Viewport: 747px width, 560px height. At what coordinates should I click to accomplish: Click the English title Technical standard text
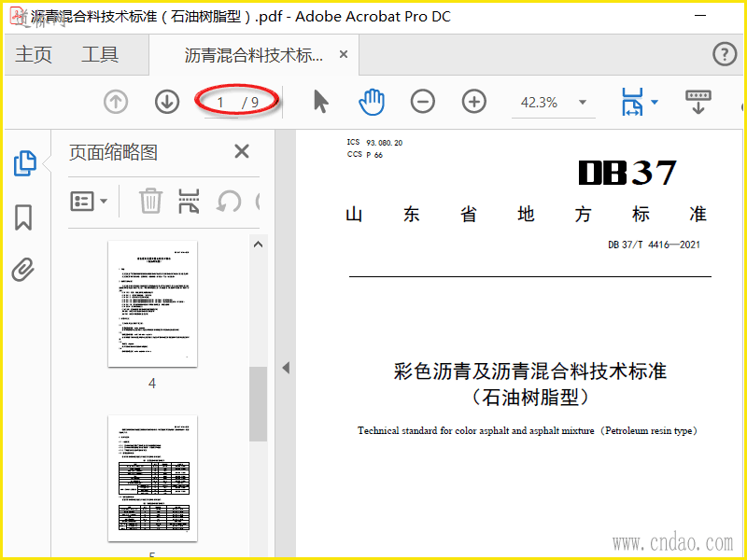pyautogui.click(x=528, y=431)
